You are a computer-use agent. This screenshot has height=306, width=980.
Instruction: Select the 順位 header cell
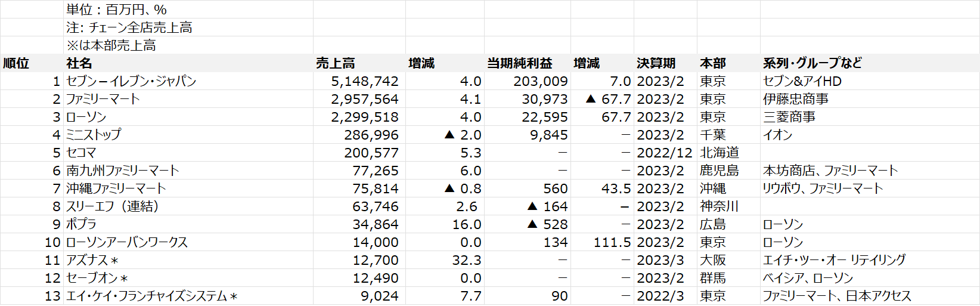(x=17, y=63)
